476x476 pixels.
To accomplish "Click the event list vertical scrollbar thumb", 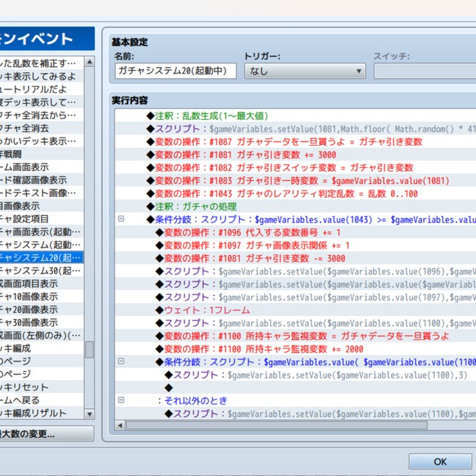I will [x=89, y=350].
